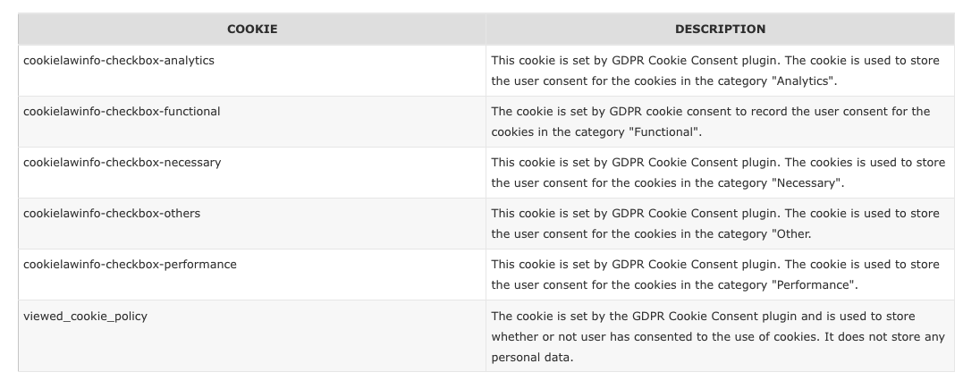Select the cookielawinfo-checkbox-necessary cookie name
The height and width of the screenshot is (389, 980).
[122, 163]
